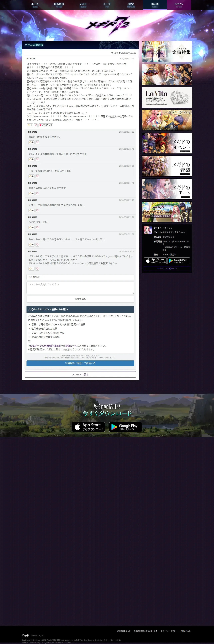This screenshot has width=214, height=644.
Task: Click the メギド72 app icon in sidebar info
Action: coord(148,230)
